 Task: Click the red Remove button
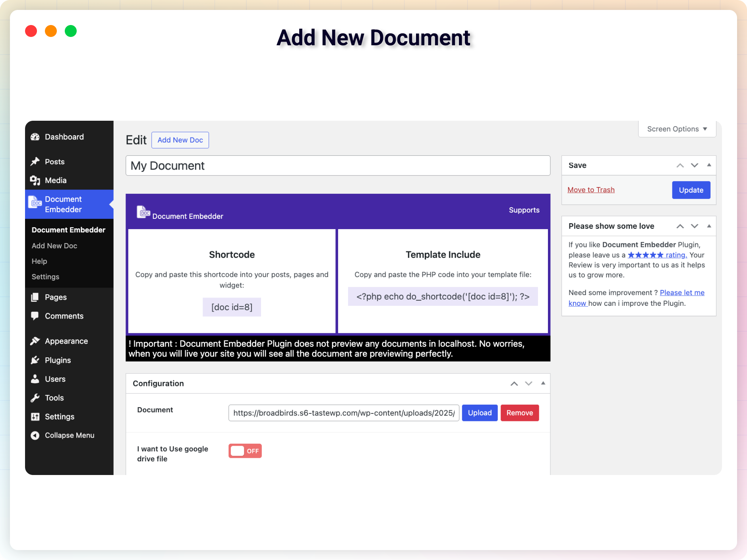pos(519,413)
